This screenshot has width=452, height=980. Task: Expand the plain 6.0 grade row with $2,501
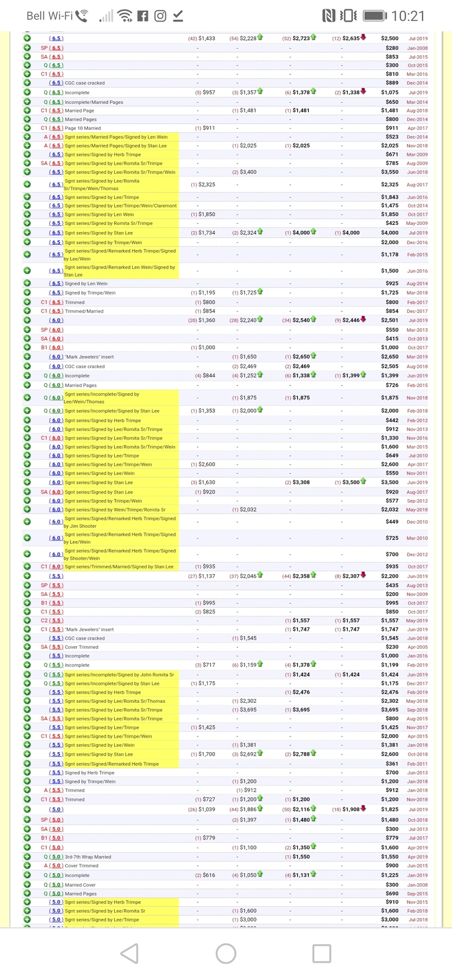(27, 320)
